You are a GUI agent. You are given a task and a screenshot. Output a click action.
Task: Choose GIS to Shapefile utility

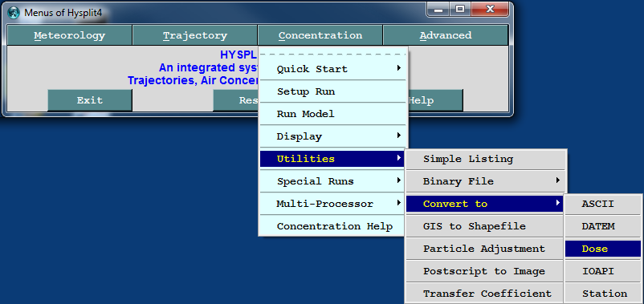pos(486,226)
